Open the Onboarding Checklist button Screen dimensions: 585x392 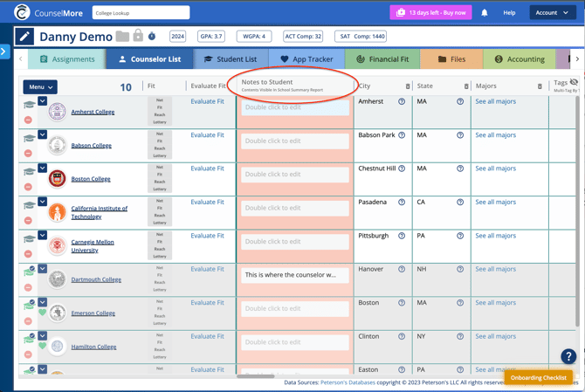pyautogui.click(x=539, y=377)
